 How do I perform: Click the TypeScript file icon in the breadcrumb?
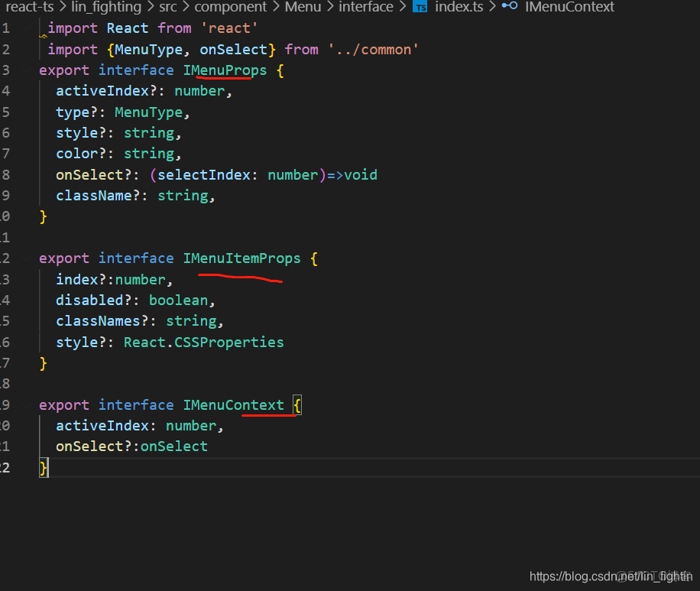(419, 8)
